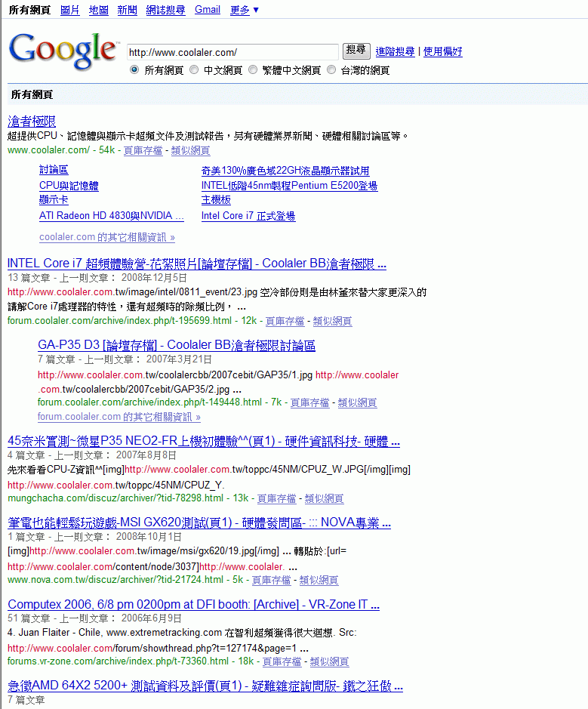This screenshot has width=588, height=709.
Task: Open the Computex 2006 DFI booth result
Action: pos(194,605)
